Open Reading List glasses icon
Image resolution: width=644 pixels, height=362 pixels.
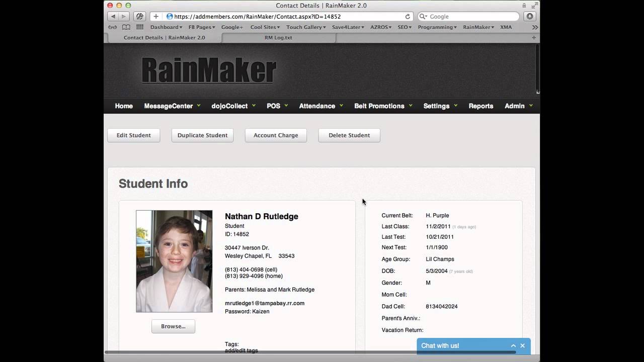click(113, 27)
